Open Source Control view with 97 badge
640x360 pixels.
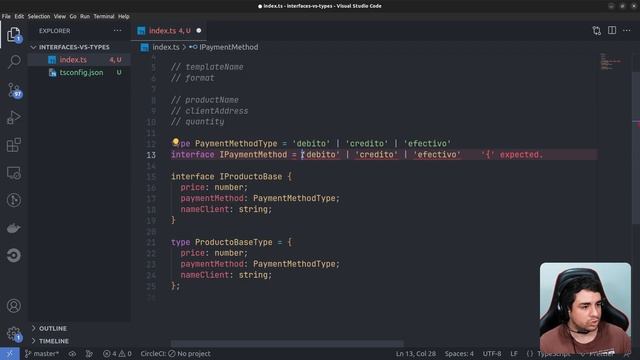pos(14,90)
